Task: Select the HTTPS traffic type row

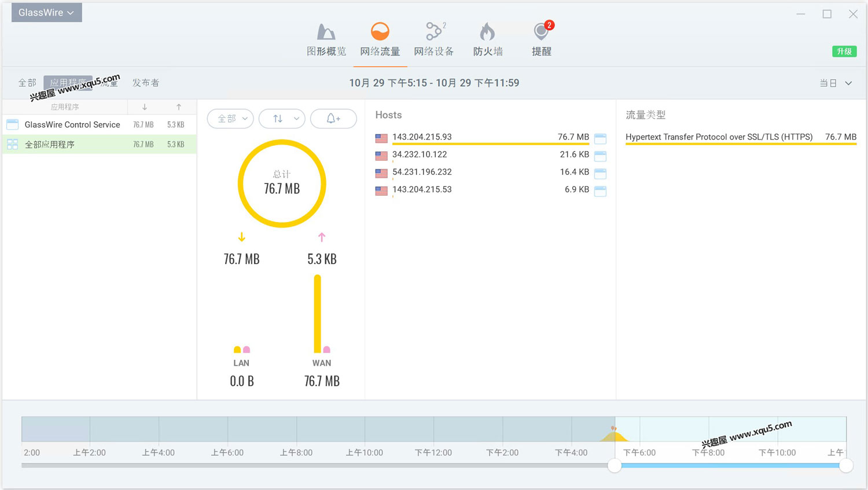Action: click(x=741, y=137)
